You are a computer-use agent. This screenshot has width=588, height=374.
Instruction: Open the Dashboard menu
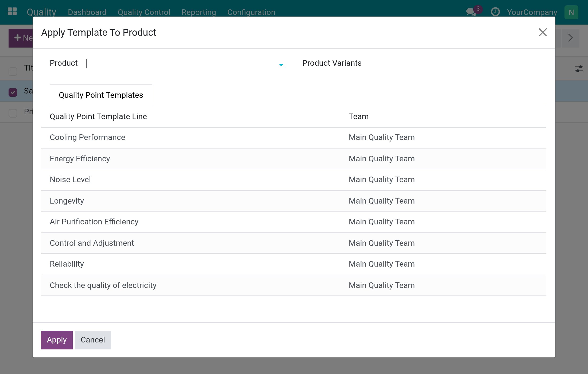[87, 12]
